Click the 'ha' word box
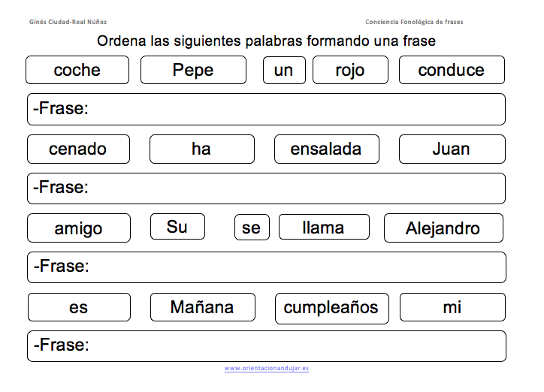 202,149
